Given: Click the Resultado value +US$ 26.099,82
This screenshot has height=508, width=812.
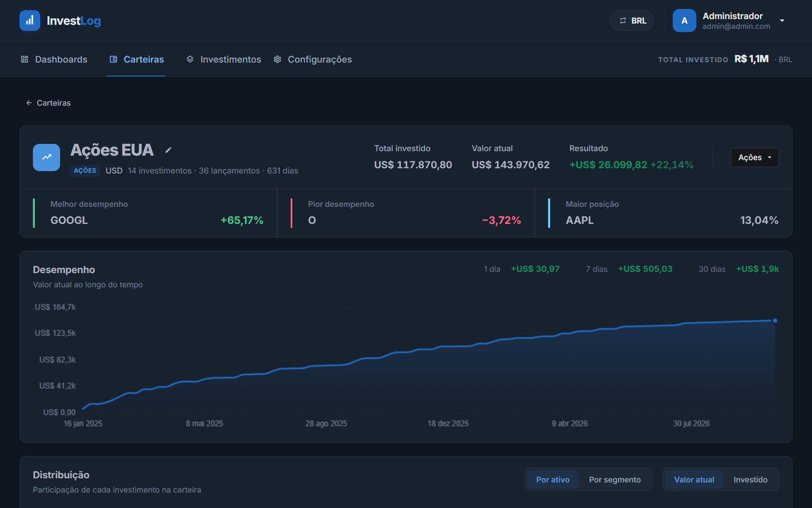Looking at the screenshot, I should point(608,165).
